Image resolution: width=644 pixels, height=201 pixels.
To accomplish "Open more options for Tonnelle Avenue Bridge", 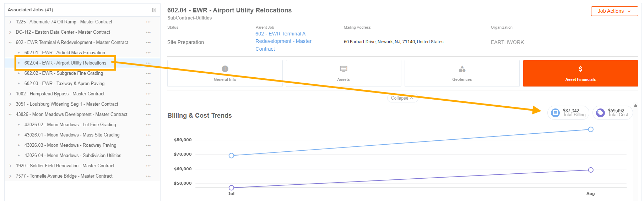I will (x=148, y=176).
